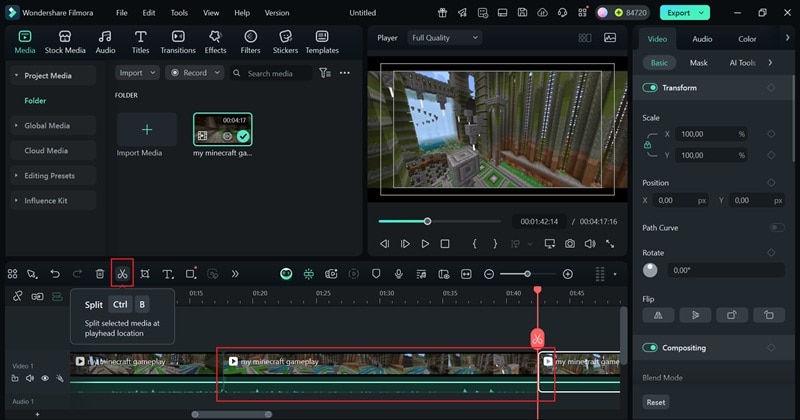The height and width of the screenshot is (420, 800).
Task: Switch to the Mask sub-tab
Action: tap(698, 63)
